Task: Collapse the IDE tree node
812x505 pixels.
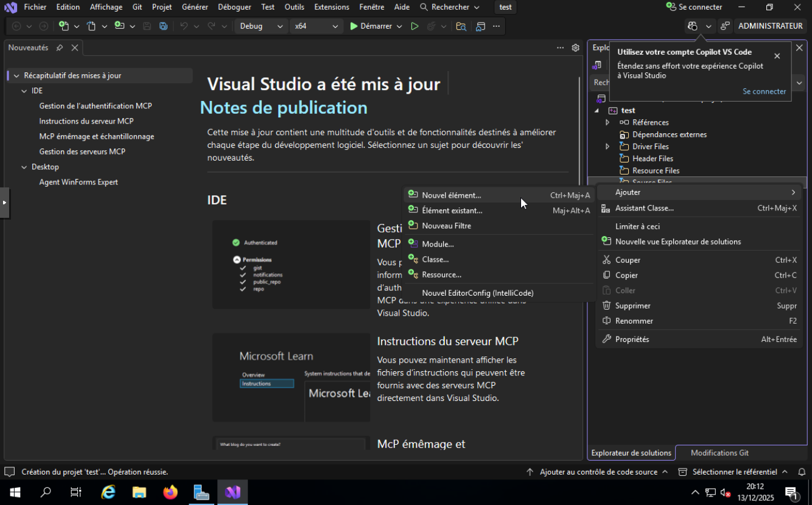Action: 24,91
